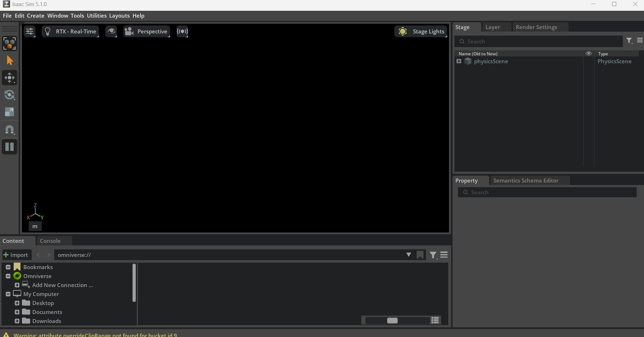The width and height of the screenshot is (644, 337).
Task: Open the viewport show/hide eye menu
Action: pyautogui.click(x=111, y=32)
